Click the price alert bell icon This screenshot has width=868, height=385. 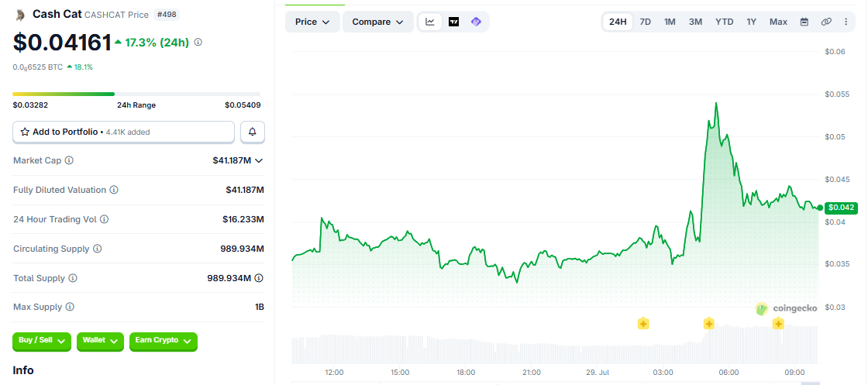(x=253, y=132)
